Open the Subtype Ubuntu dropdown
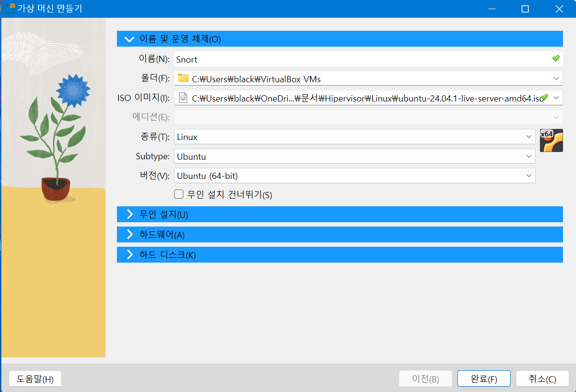The height and width of the screenshot is (392, 576). point(529,156)
